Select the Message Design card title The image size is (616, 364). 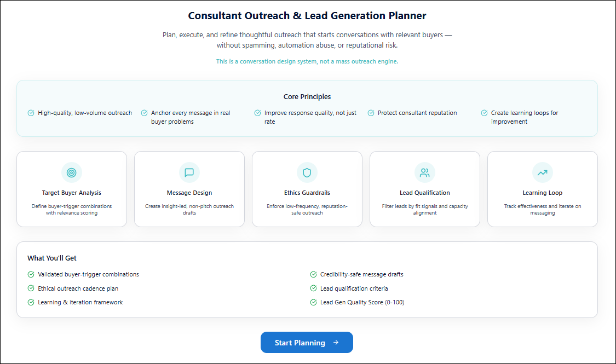tap(189, 193)
